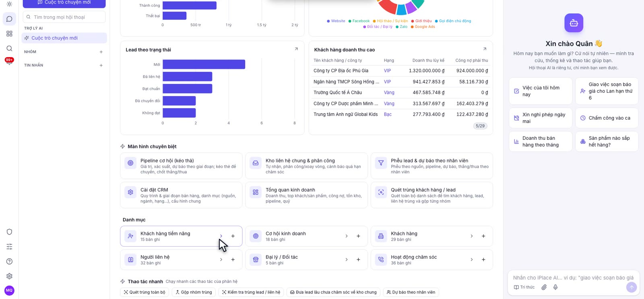Add a Cơ hội kinh doanh record
This screenshot has height=299, width=644.
point(358,236)
